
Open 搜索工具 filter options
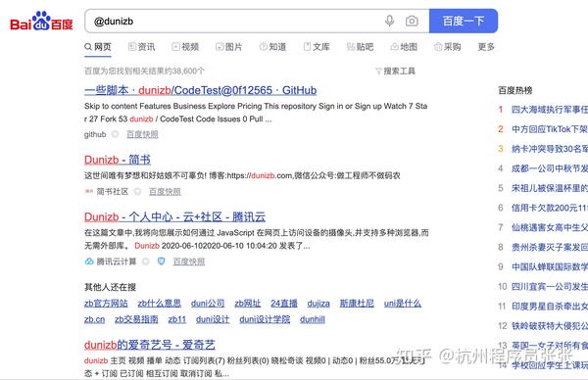(x=395, y=71)
